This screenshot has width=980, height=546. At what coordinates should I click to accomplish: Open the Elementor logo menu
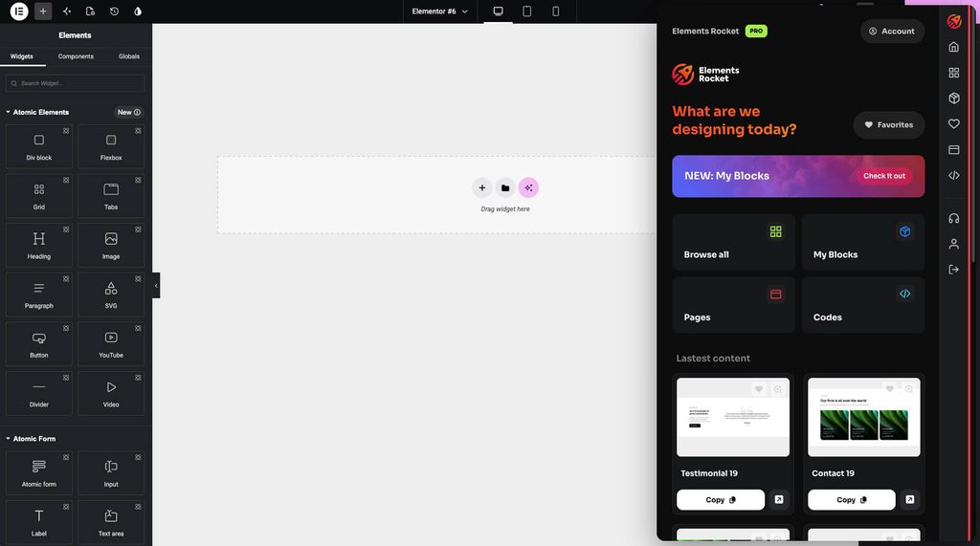coord(19,11)
